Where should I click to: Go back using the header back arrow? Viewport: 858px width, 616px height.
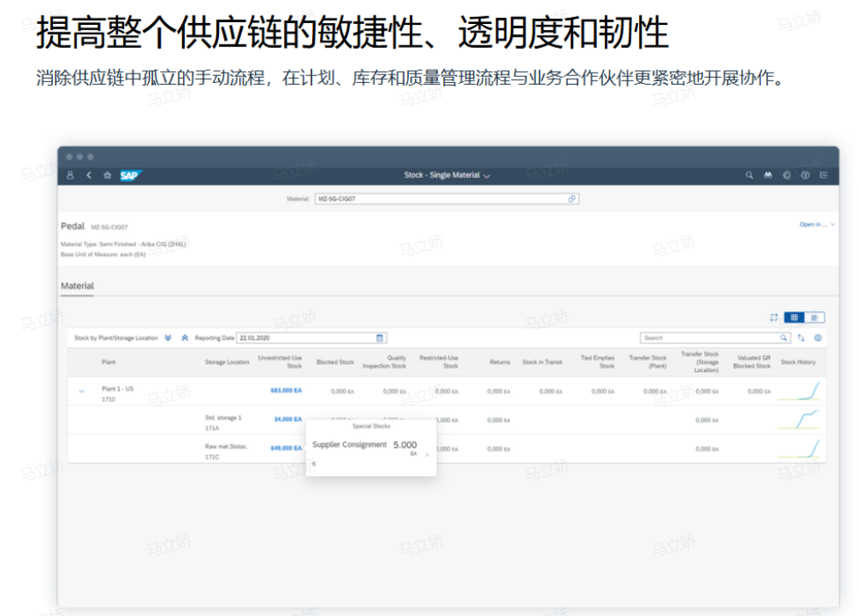click(89, 175)
